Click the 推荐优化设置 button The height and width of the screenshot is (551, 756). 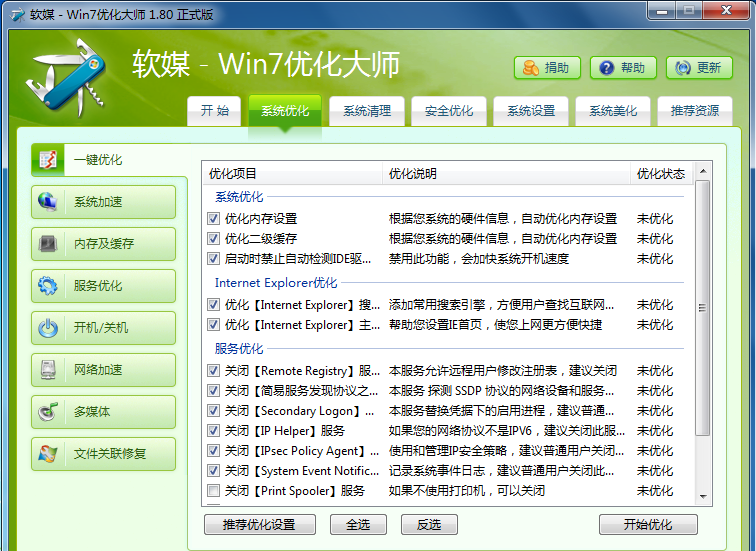coord(260,524)
